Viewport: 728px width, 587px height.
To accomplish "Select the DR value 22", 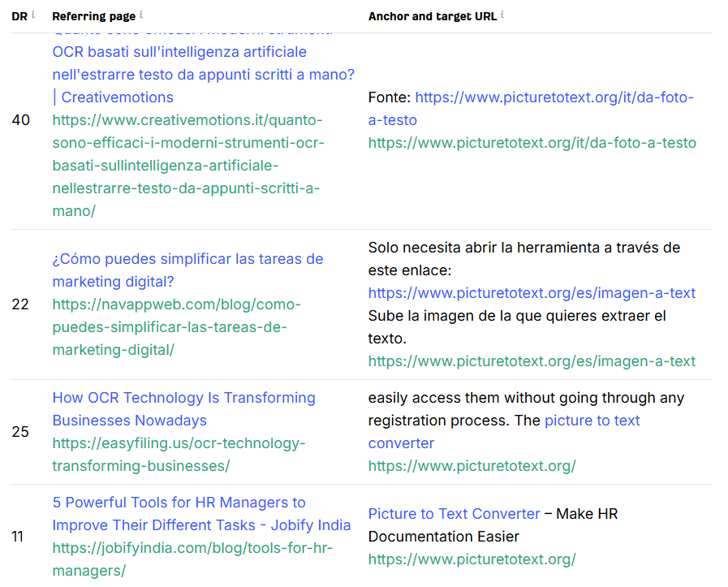I will pos(20,304).
